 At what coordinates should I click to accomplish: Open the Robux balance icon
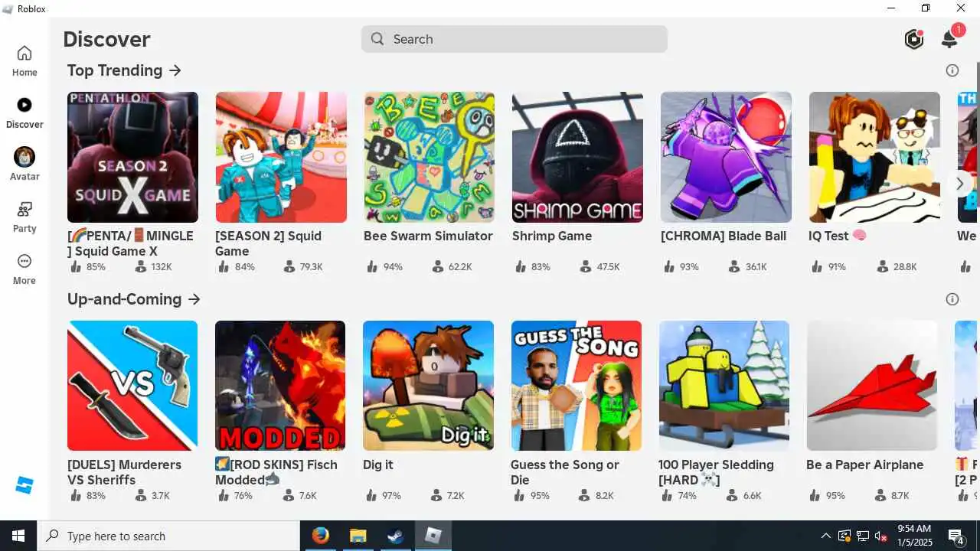914,39
